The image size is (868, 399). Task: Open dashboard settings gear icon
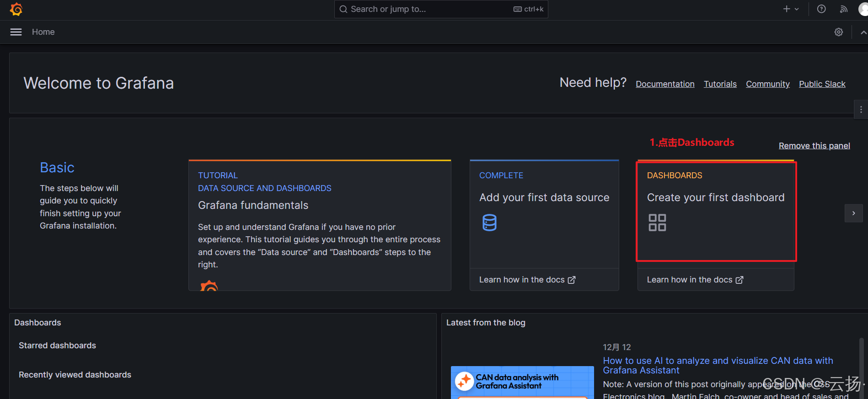839,32
